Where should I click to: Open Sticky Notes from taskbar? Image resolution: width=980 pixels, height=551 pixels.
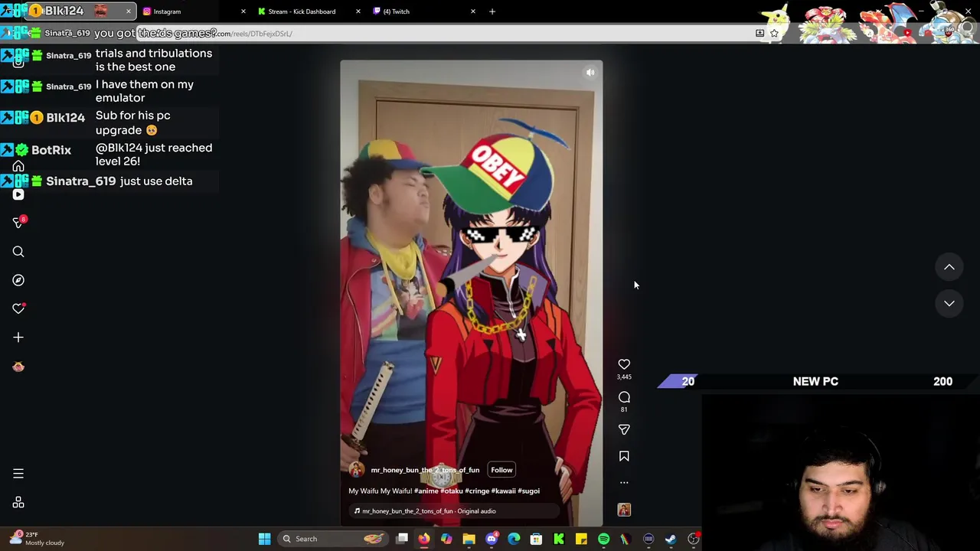click(581, 539)
